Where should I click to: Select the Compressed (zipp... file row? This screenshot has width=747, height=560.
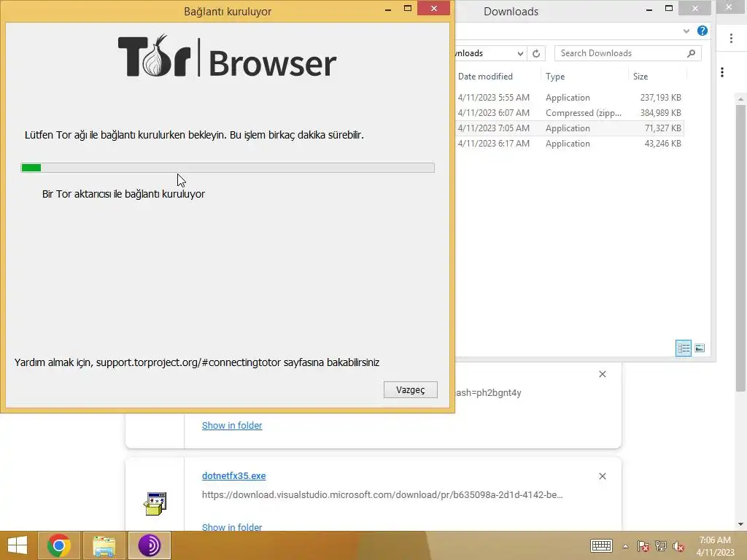[x=570, y=113]
